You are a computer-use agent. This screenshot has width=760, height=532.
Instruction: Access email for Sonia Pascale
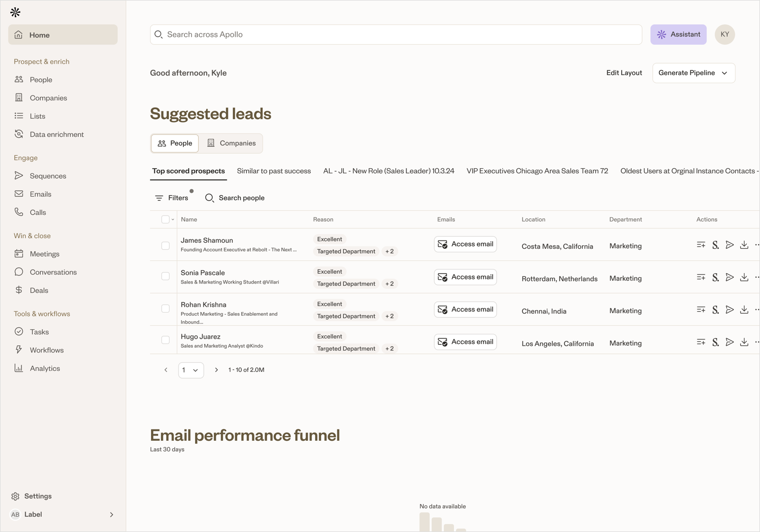click(x=465, y=277)
